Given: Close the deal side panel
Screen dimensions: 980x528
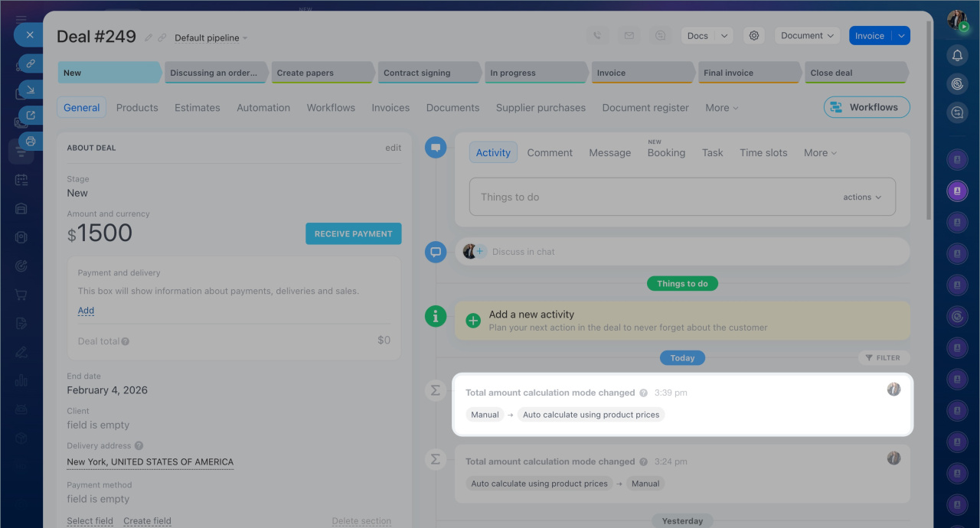Looking at the screenshot, I should (x=29, y=35).
